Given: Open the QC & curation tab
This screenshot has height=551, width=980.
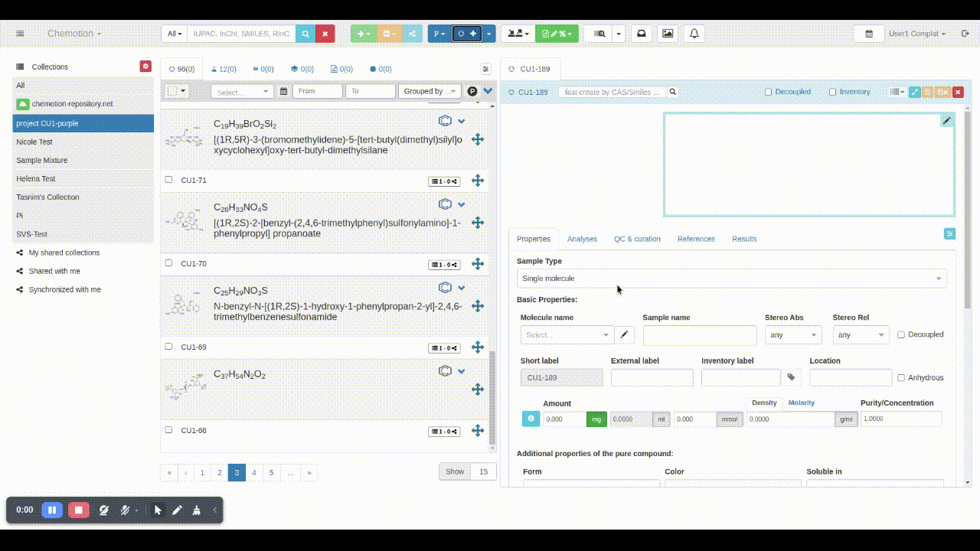Looking at the screenshot, I should pos(636,239).
